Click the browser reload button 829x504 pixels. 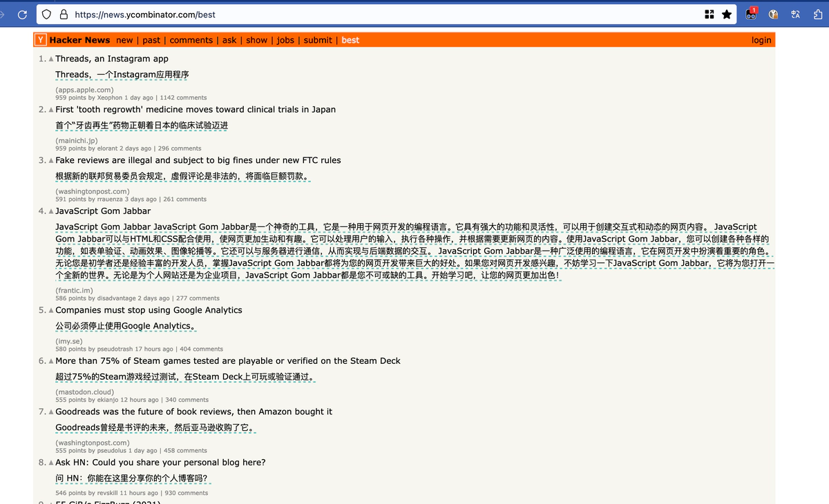[21, 14]
